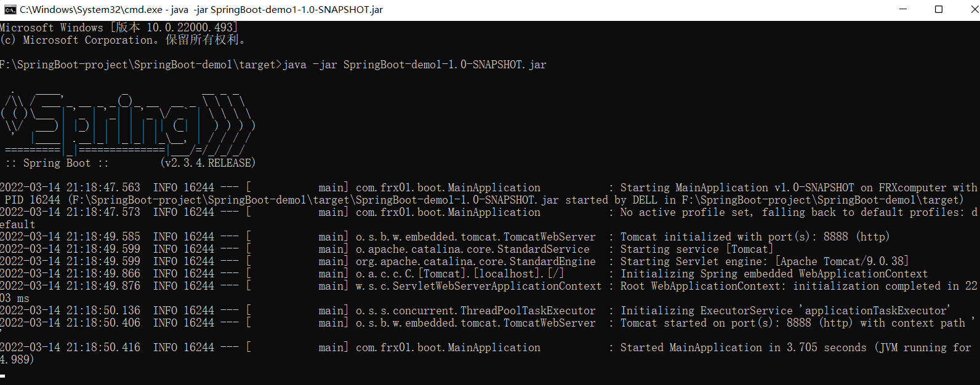Click 'Tomcat initialized with port(s): 8888' message
The width and height of the screenshot is (980, 385).
coord(734,237)
